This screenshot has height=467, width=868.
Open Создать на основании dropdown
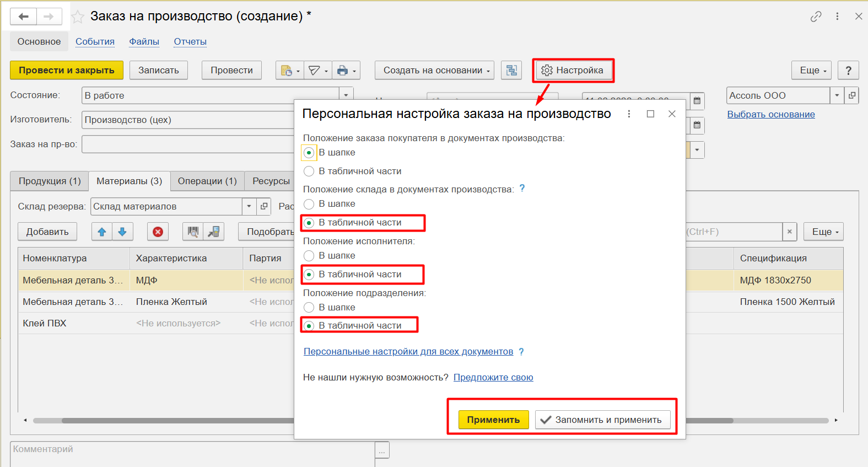(x=434, y=71)
